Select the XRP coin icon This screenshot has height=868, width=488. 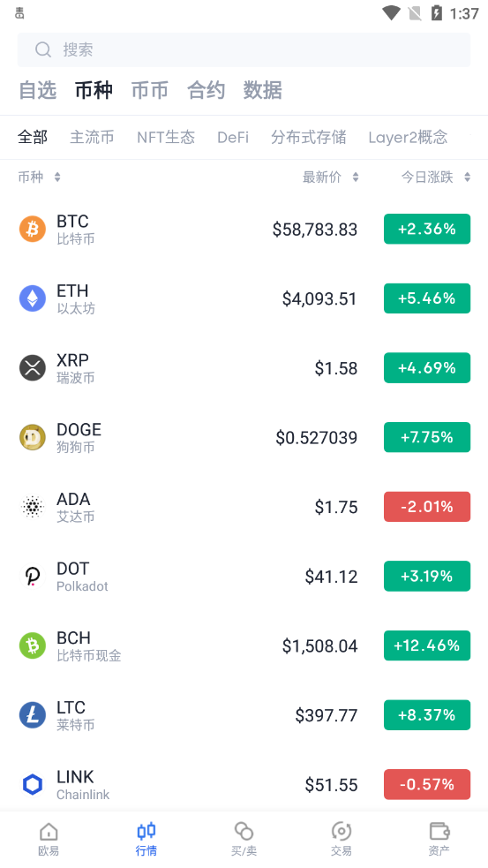pos(33,368)
